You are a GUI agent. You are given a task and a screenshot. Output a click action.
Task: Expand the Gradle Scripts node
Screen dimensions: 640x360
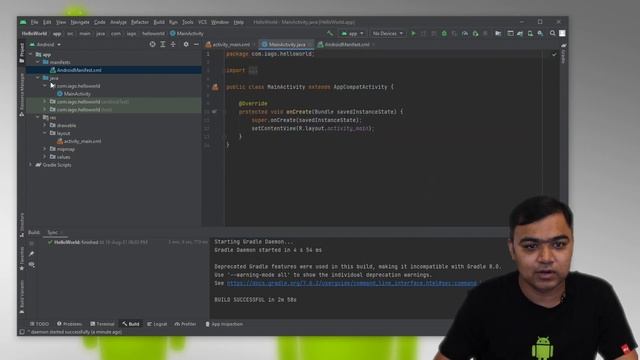pyautogui.click(x=31, y=164)
